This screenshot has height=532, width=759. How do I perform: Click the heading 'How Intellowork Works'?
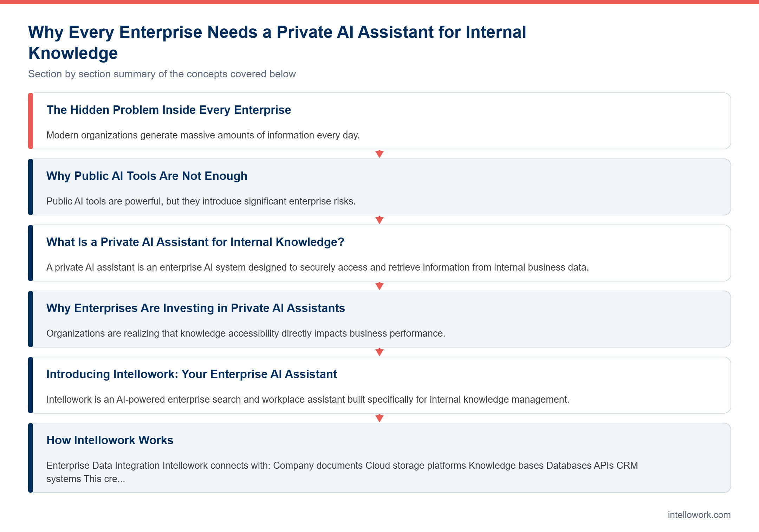110,440
